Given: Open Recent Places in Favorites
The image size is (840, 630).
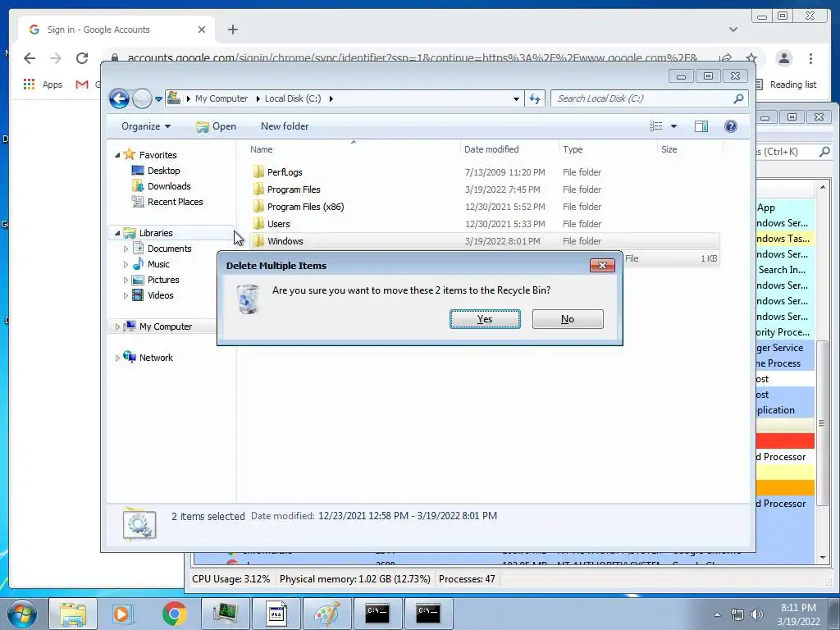Looking at the screenshot, I should point(176,202).
